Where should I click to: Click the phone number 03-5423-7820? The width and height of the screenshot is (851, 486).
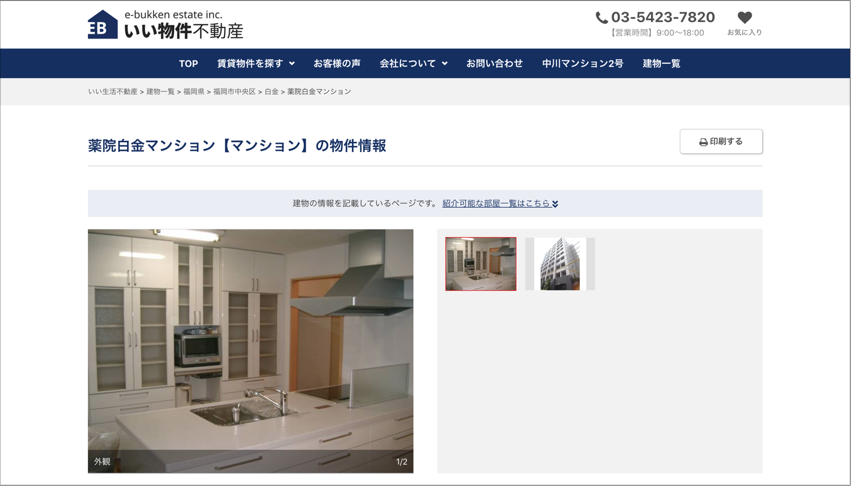pyautogui.click(x=662, y=17)
